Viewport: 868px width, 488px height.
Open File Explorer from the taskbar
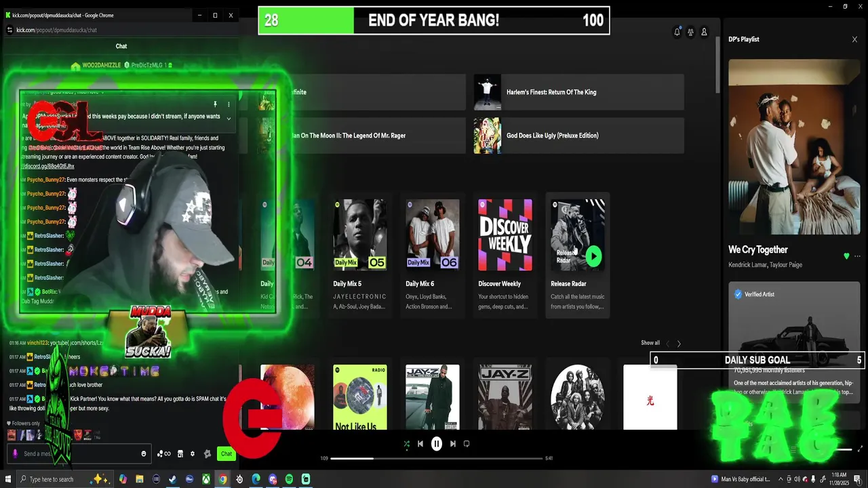[x=140, y=479]
